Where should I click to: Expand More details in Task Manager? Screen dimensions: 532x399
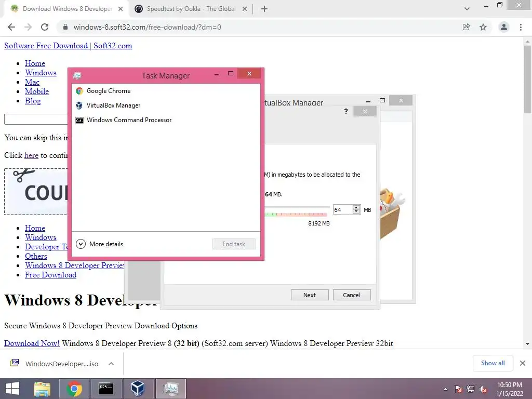pos(99,244)
